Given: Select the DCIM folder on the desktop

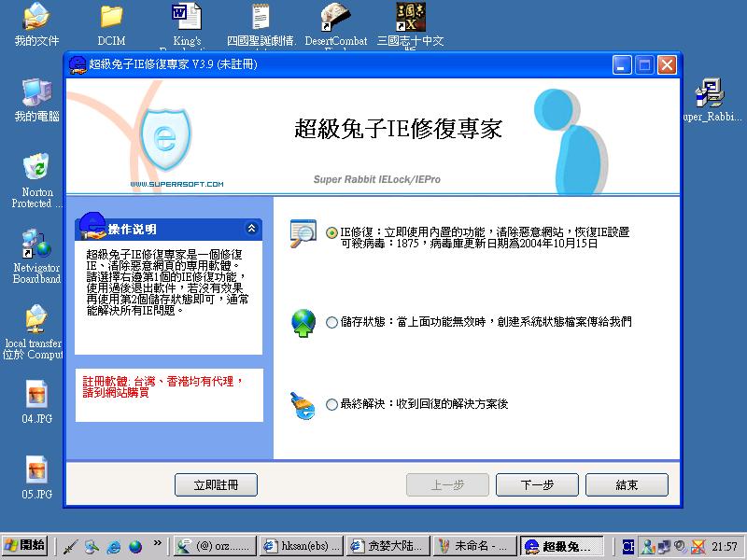Looking at the screenshot, I should coord(111,25).
